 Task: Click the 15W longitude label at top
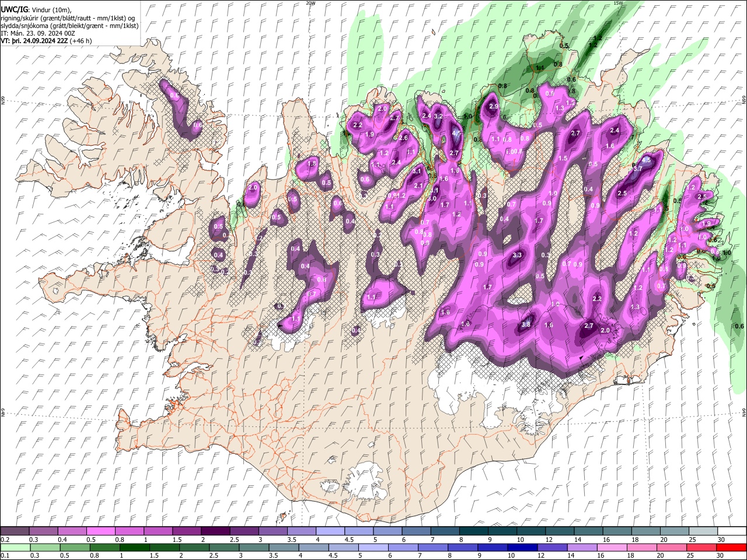click(618, 3)
